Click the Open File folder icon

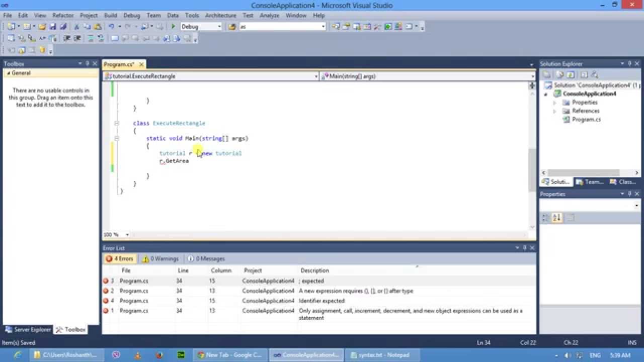coord(42,27)
